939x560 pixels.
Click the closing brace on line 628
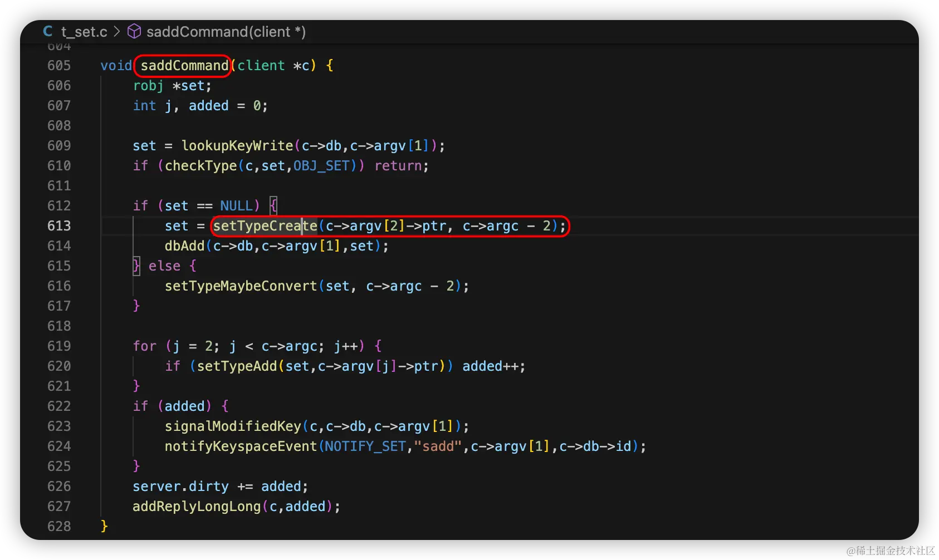[x=104, y=527]
